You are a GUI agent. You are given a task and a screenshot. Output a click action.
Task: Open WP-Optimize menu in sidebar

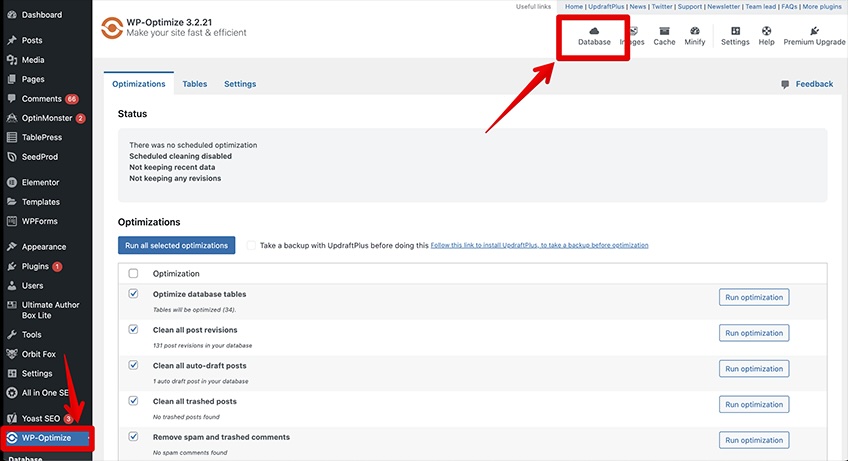(47, 438)
